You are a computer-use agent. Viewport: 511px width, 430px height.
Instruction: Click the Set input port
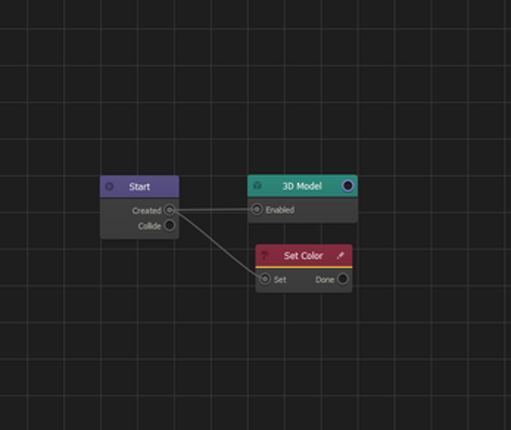pos(265,279)
